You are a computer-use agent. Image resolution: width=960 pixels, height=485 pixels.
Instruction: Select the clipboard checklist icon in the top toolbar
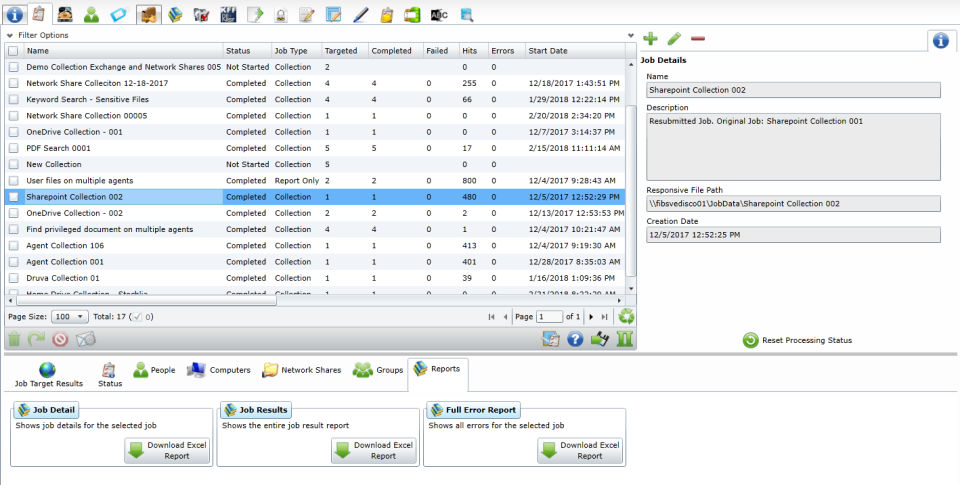(x=39, y=13)
